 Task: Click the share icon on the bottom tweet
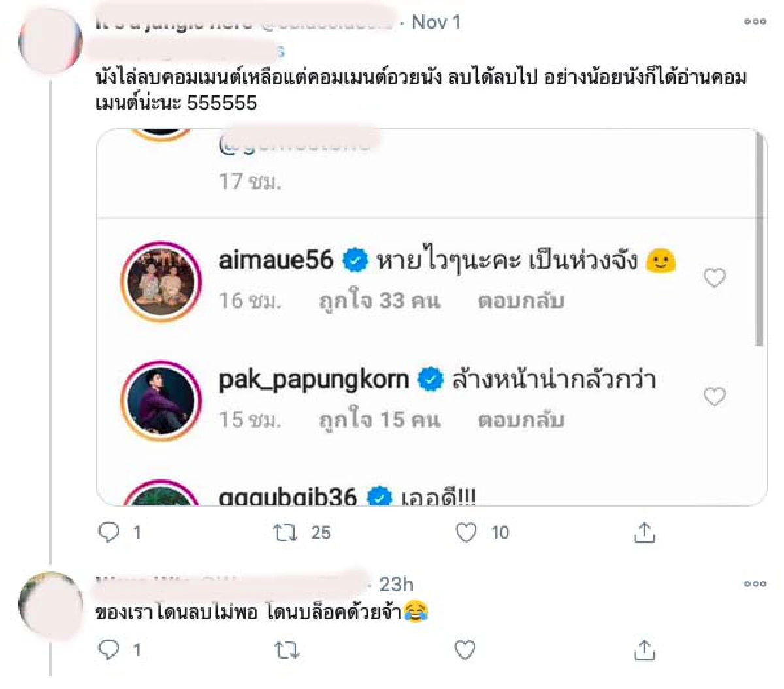[x=645, y=650]
